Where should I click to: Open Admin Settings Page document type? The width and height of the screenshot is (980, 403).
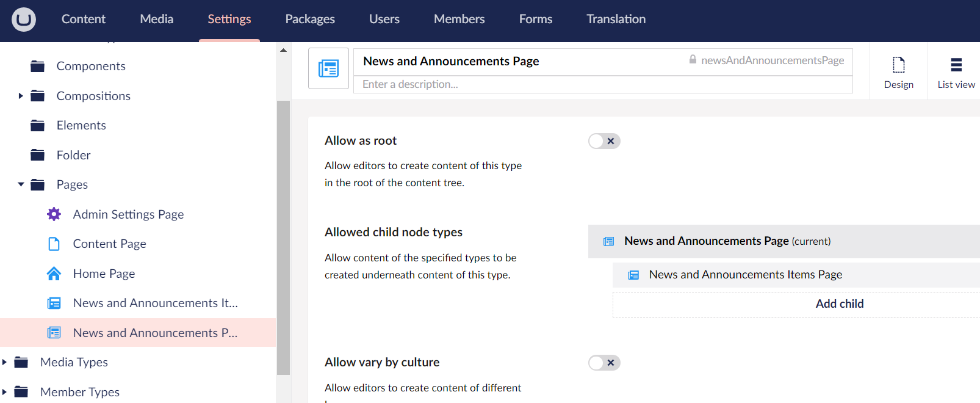pyautogui.click(x=128, y=214)
